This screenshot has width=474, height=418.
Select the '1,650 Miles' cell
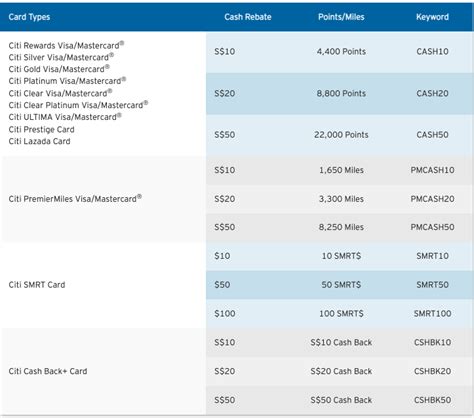coord(341,170)
